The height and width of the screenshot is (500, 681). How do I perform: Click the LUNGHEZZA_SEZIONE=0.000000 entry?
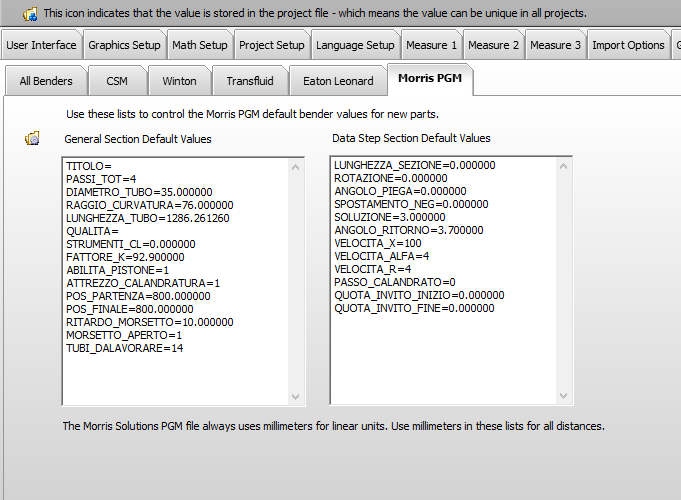[x=415, y=166]
